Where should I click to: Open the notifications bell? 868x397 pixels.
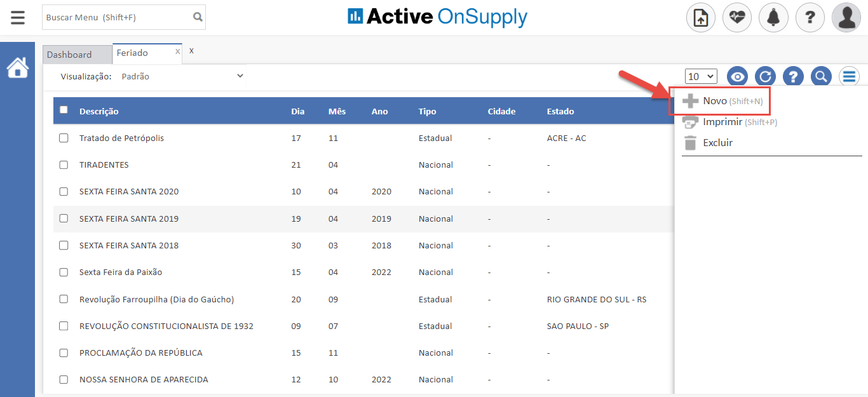click(773, 18)
